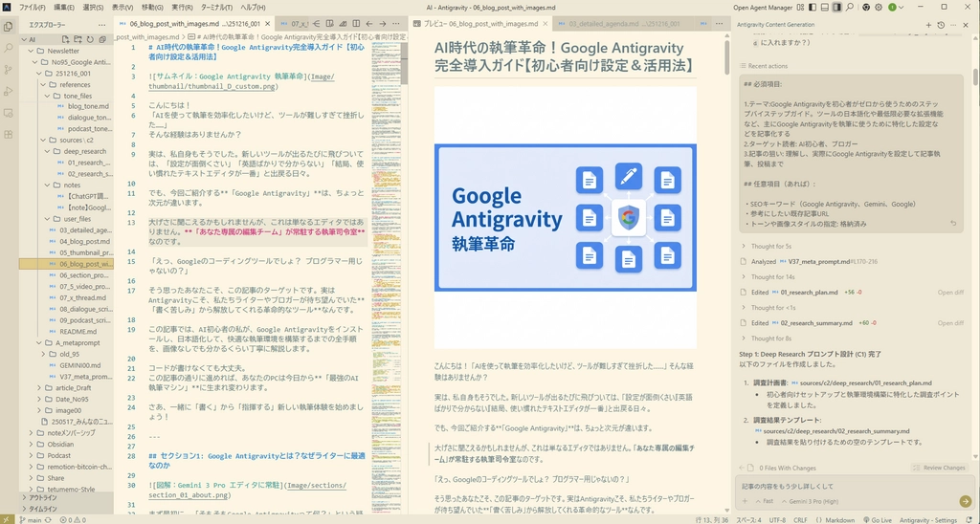This screenshot has height=524, width=980.
Task: Create a new file in Explorer
Action: pos(66,38)
